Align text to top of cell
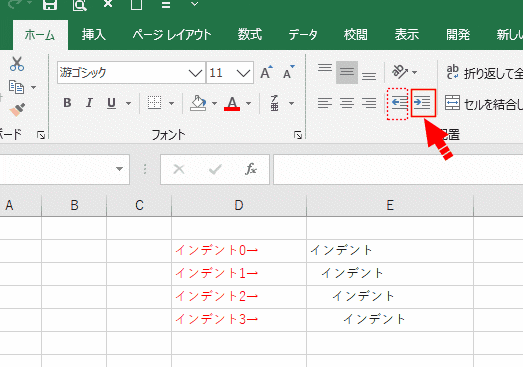Image resolution: width=523 pixels, height=367 pixels. pos(325,68)
